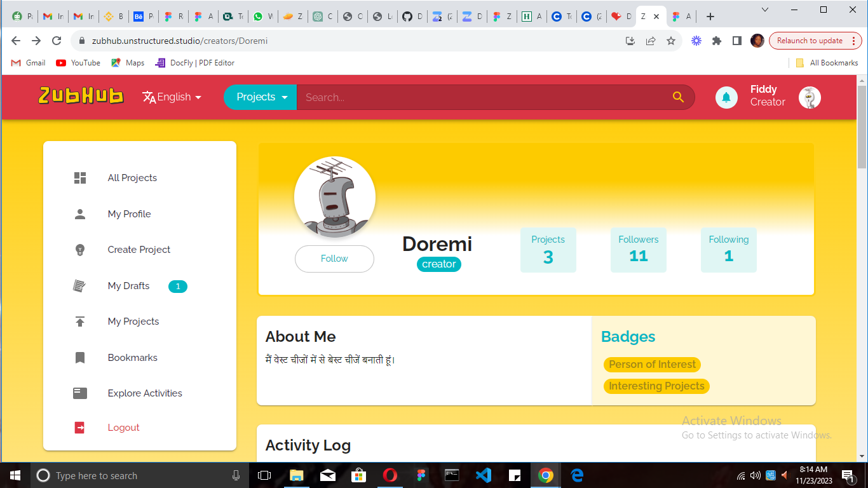Click the Windows taskbar search box
The height and width of the screenshot is (488, 868).
140,475
